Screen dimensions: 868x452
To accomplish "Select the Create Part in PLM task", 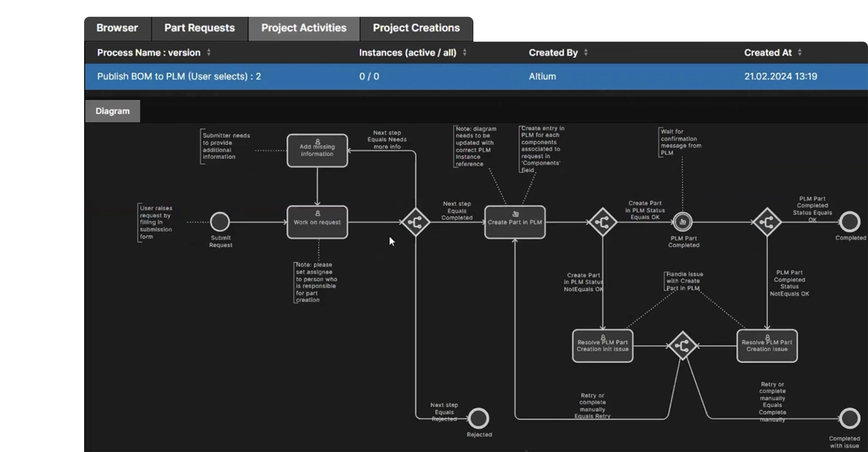I will click(x=515, y=222).
